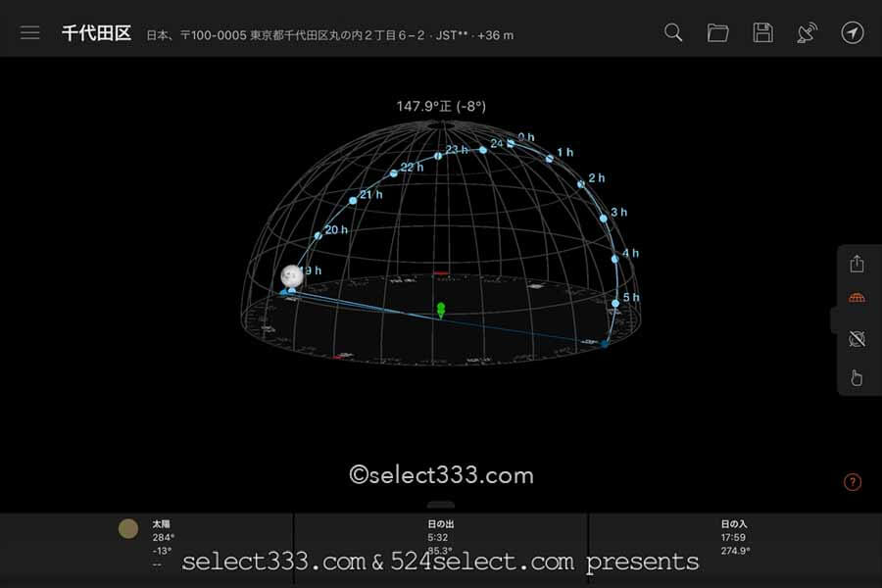The width and height of the screenshot is (882, 588).
Task: Tap the 太陽 sun label
Action: (x=161, y=524)
